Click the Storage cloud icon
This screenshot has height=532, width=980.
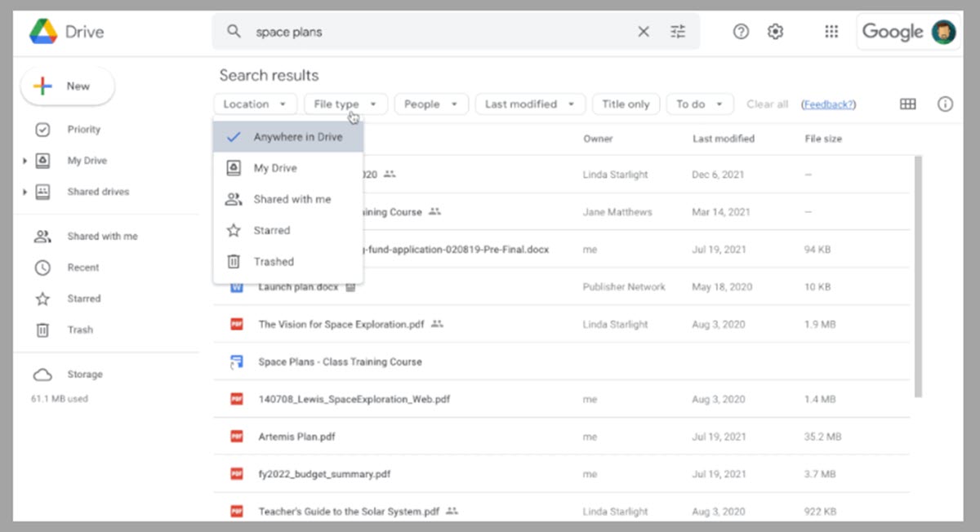pyautogui.click(x=42, y=375)
